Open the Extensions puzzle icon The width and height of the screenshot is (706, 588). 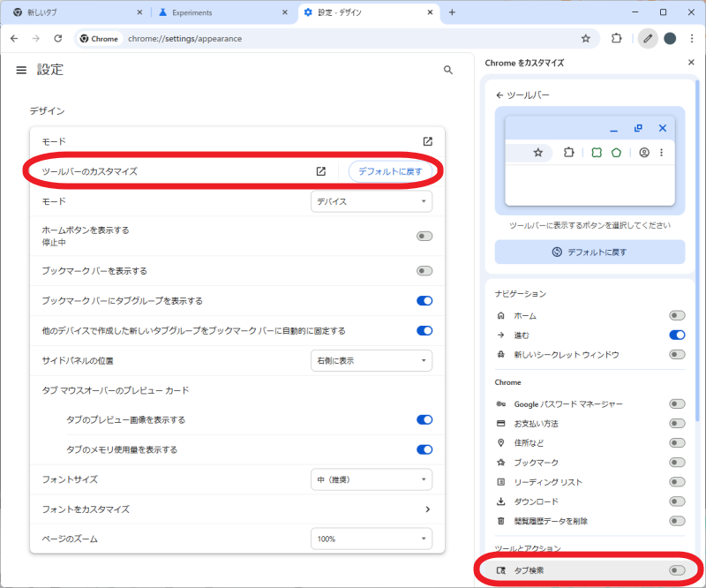tap(616, 39)
